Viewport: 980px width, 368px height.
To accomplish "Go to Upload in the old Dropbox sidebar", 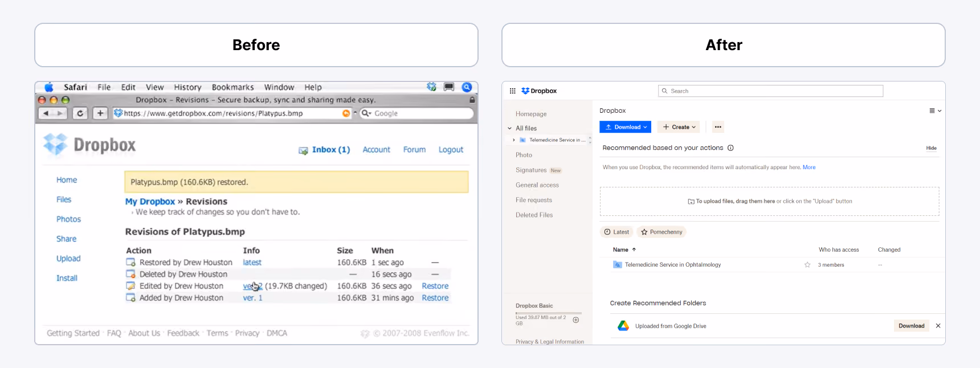I will (68, 259).
